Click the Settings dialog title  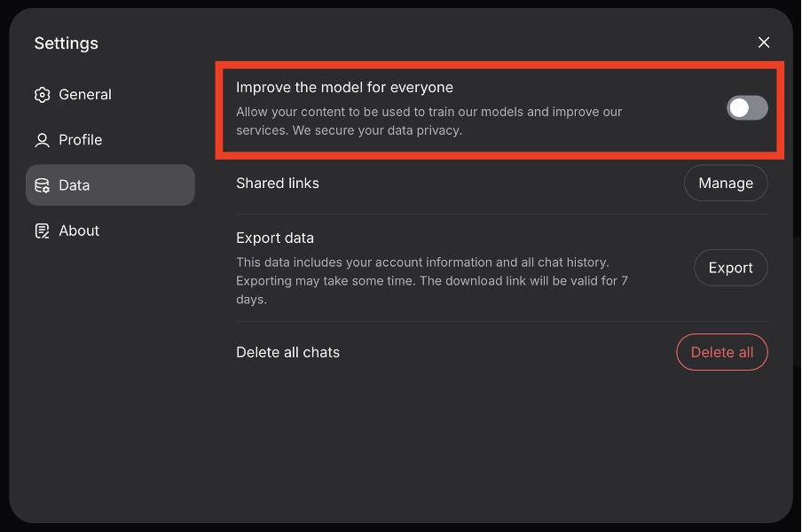pyautogui.click(x=66, y=43)
